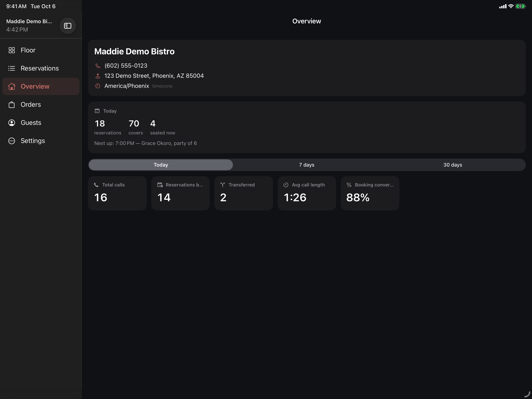532x399 pixels.
Task: Click the Settings ellipsis icon
Action: 11,141
